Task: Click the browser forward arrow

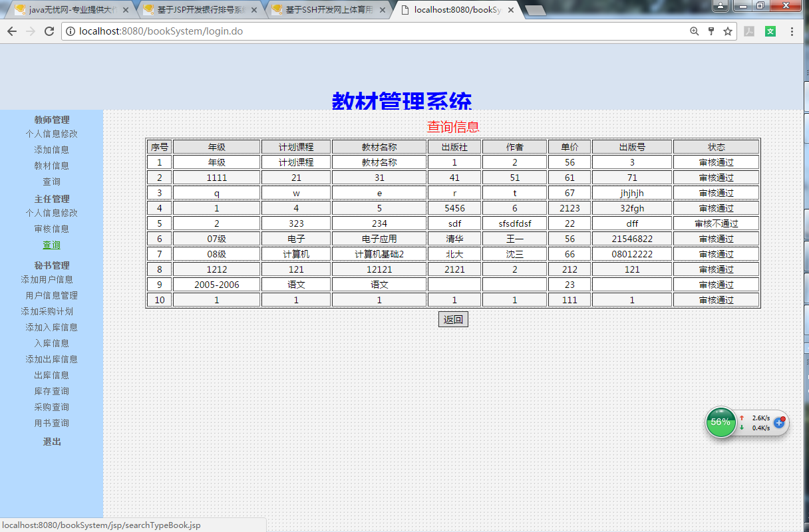Action: (x=31, y=31)
